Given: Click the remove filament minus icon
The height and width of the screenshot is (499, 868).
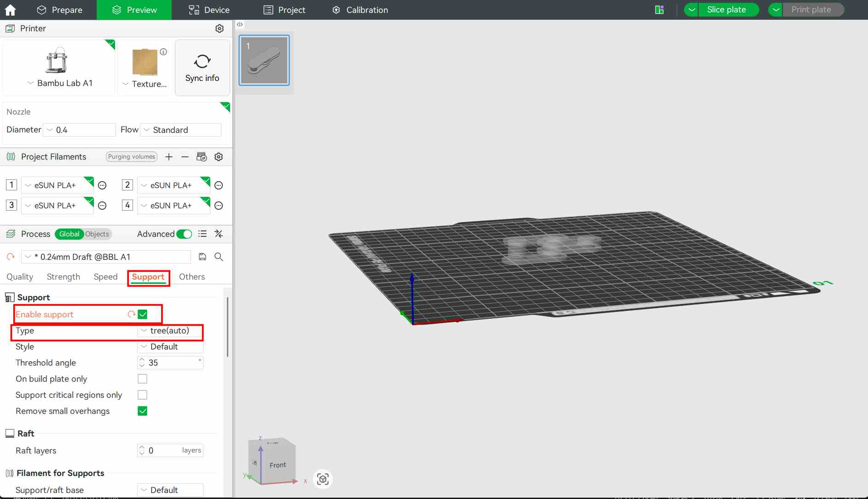Looking at the screenshot, I should coord(185,157).
